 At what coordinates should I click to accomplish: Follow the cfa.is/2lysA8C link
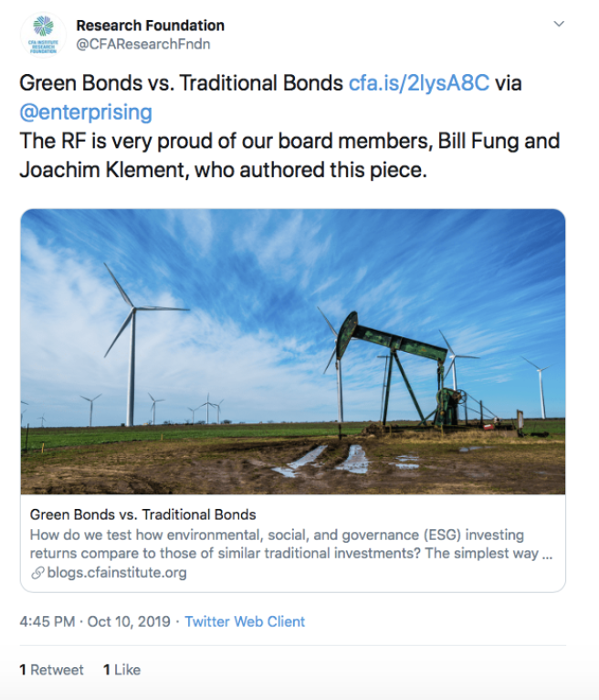tap(419, 83)
